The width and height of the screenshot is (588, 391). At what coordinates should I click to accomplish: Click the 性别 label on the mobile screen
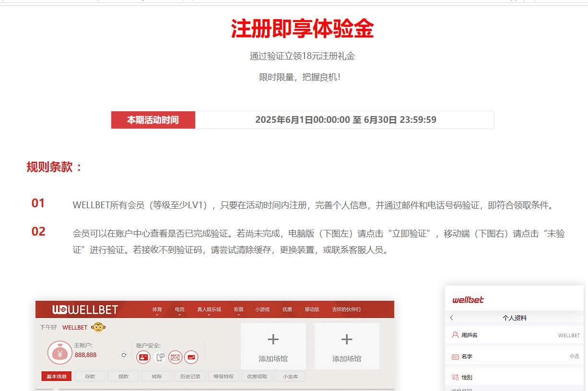point(467,378)
